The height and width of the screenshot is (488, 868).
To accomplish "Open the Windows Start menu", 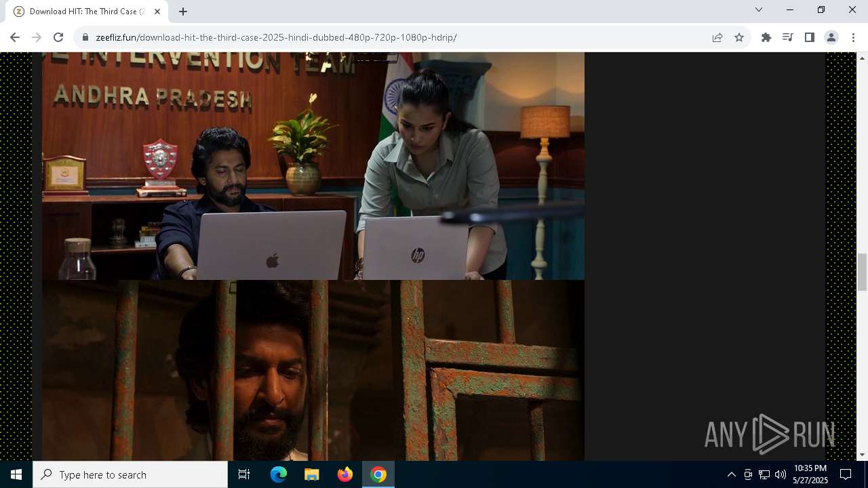I will pos(16,474).
